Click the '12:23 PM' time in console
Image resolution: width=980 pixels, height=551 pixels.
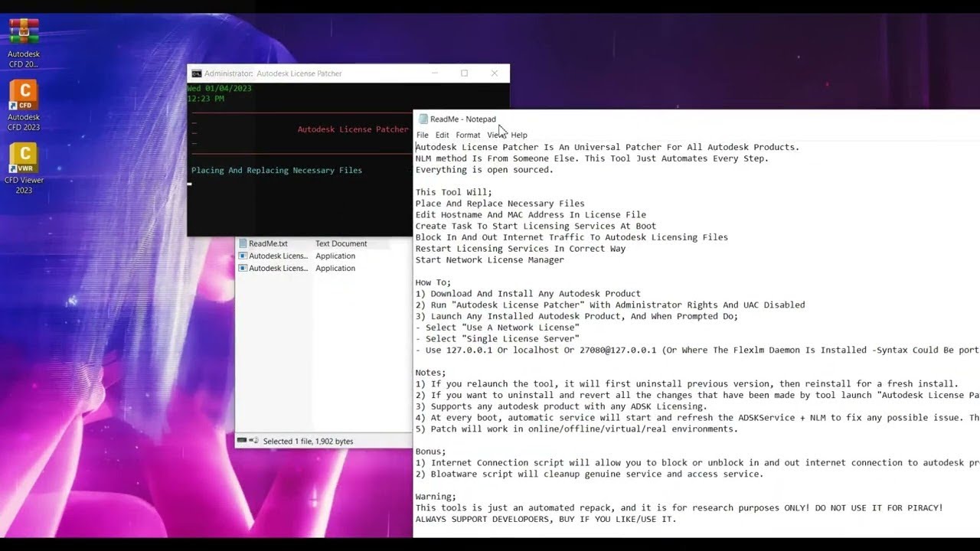coord(206,99)
